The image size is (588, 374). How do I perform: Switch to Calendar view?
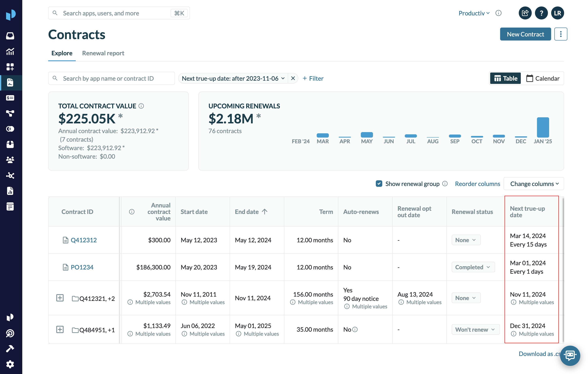(x=543, y=78)
